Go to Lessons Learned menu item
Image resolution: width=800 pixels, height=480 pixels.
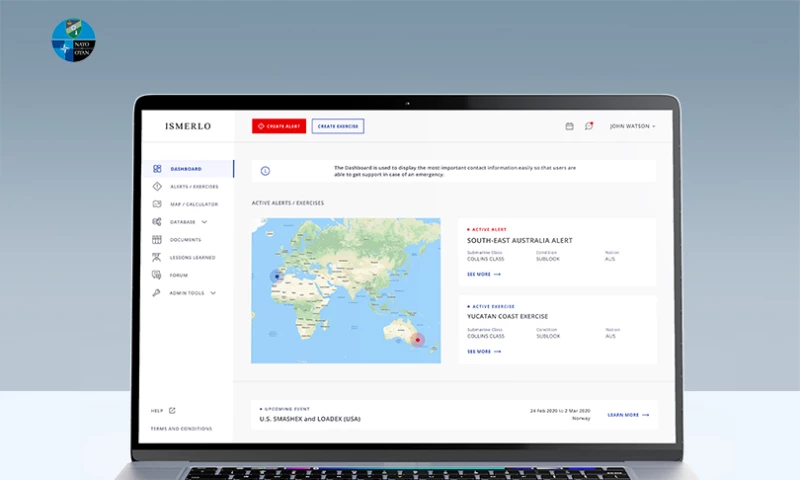(192, 258)
